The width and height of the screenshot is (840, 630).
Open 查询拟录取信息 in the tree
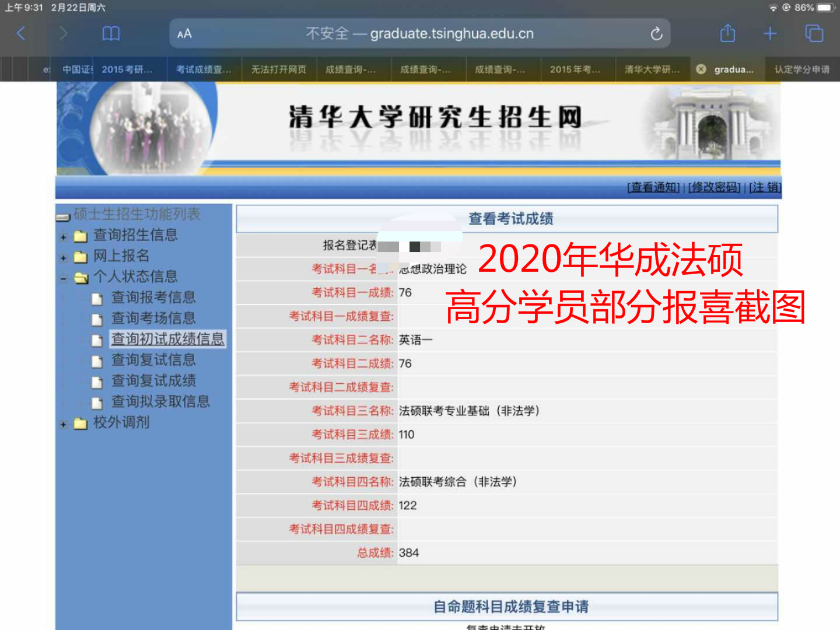160,401
